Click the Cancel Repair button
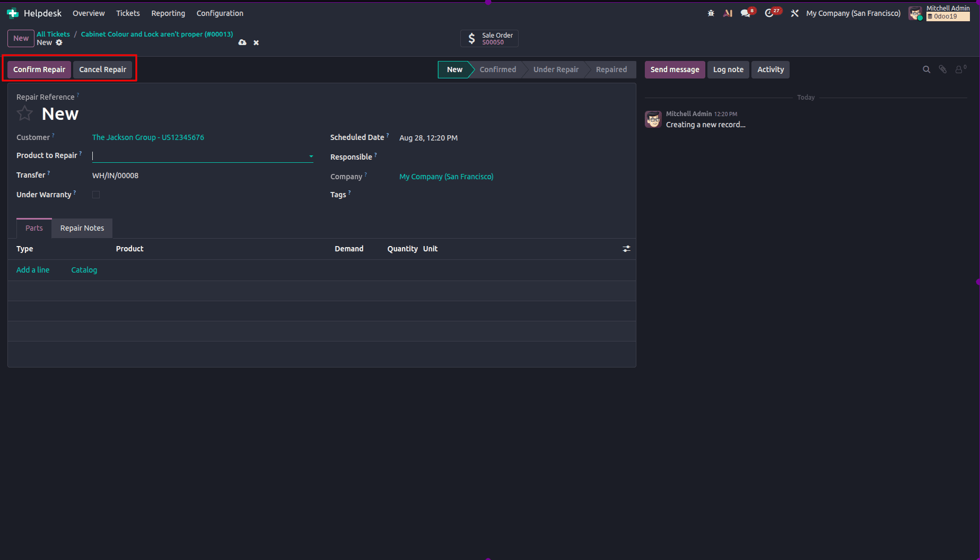The image size is (980, 560). (x=103, y=69)
